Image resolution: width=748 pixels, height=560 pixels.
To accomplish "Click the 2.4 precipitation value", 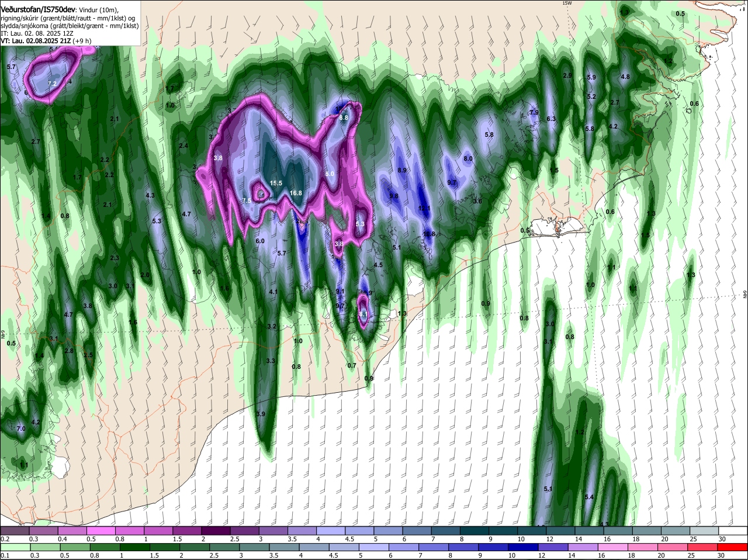I will pyautogui.click(x=183, y=146).
